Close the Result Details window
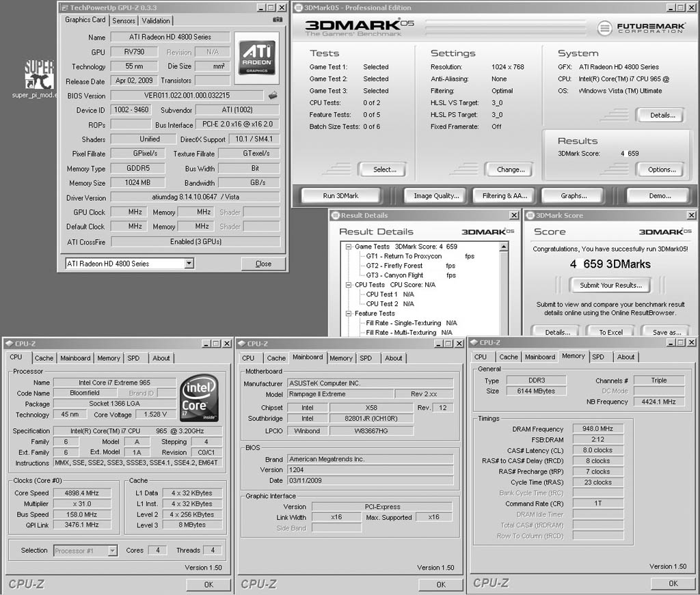The height and width of the screenshot is (595, 700). (x=514, y=215)
